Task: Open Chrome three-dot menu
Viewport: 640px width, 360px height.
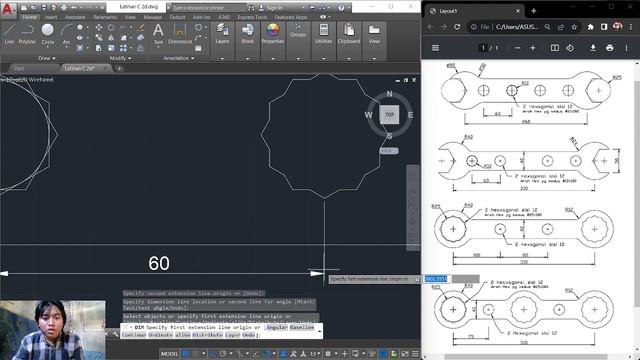Action: tap(631, 27)
